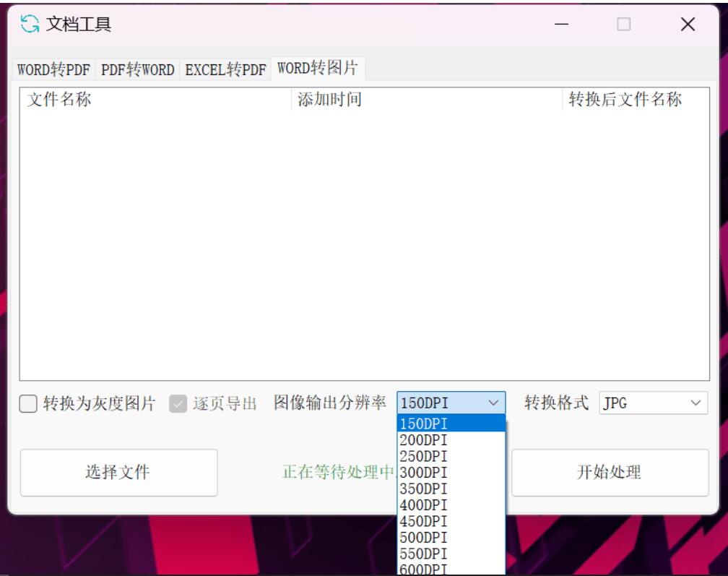Switch to the WORD转PDF tab
728x576 pixels.
coord(54,69)
